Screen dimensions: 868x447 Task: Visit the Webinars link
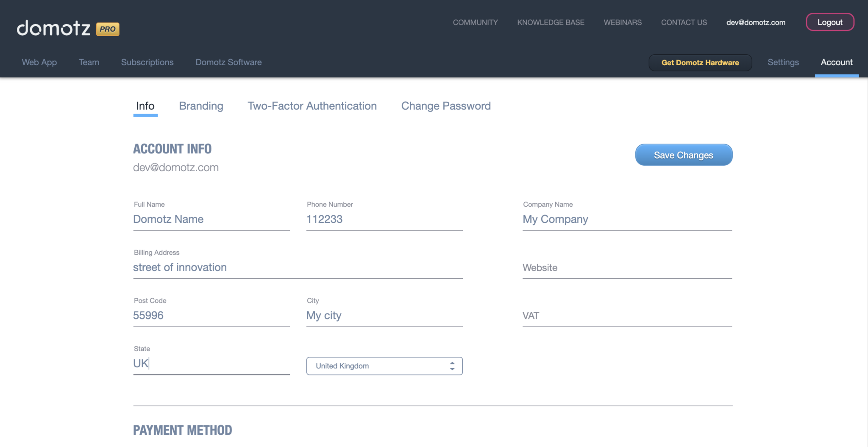click(x=623, y=22)
